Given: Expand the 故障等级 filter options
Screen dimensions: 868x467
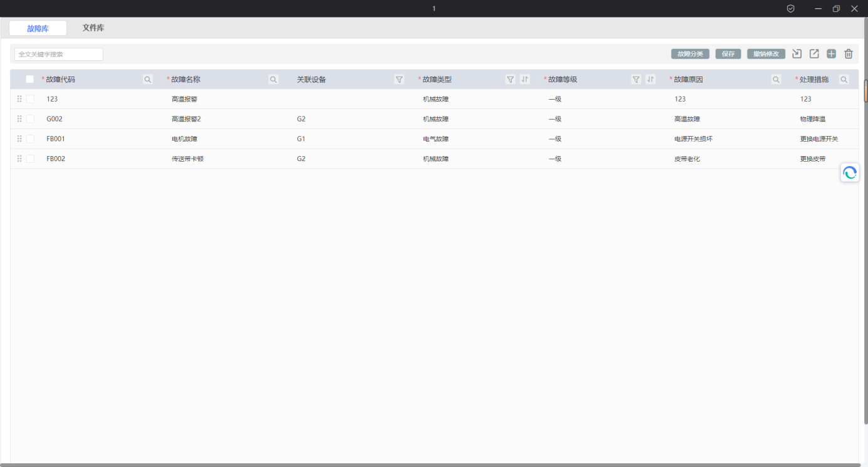Looking at the screenshot, I should pos(636,80).
